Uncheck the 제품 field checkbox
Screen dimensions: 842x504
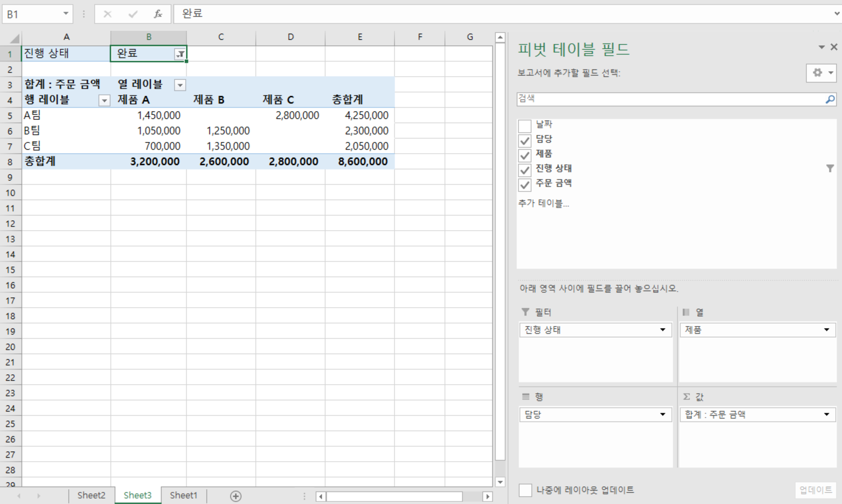point(525,155)
